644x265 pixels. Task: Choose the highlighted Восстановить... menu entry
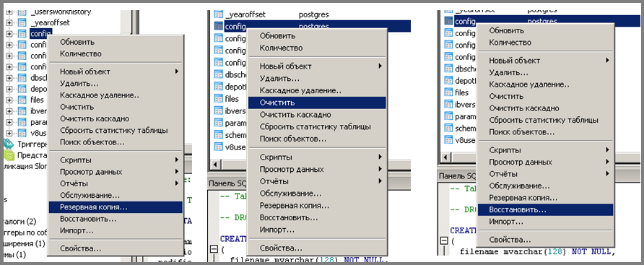click(x=545, y=210)
